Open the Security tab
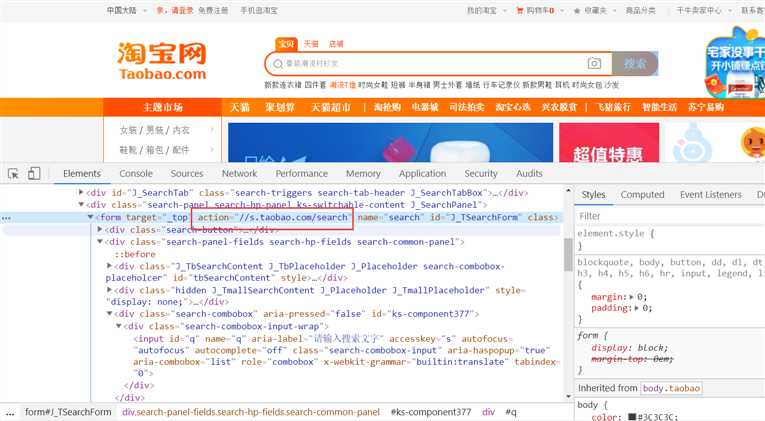The width and height of the screenshot is (765, 421). point(481,174)
